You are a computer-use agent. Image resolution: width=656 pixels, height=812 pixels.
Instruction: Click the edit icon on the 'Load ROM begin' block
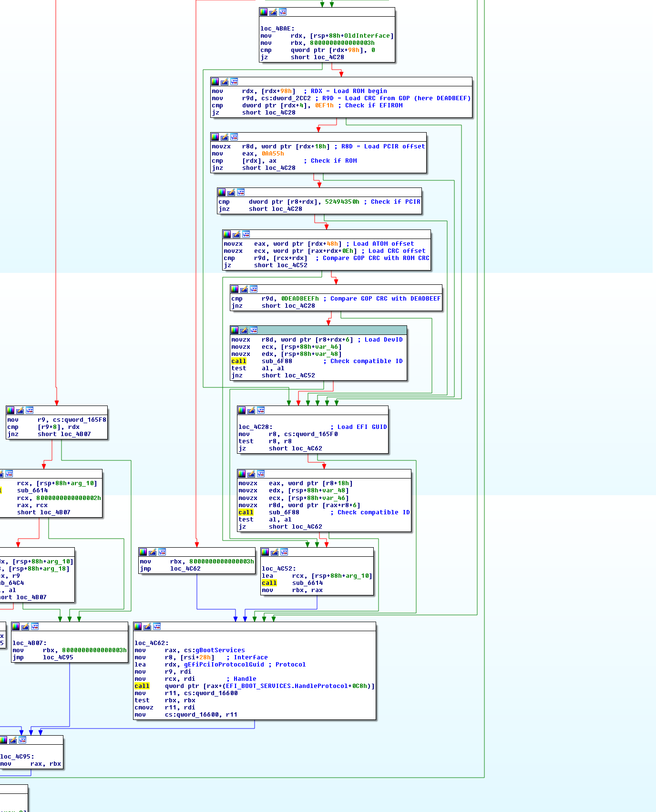click(x=225, y=82)
